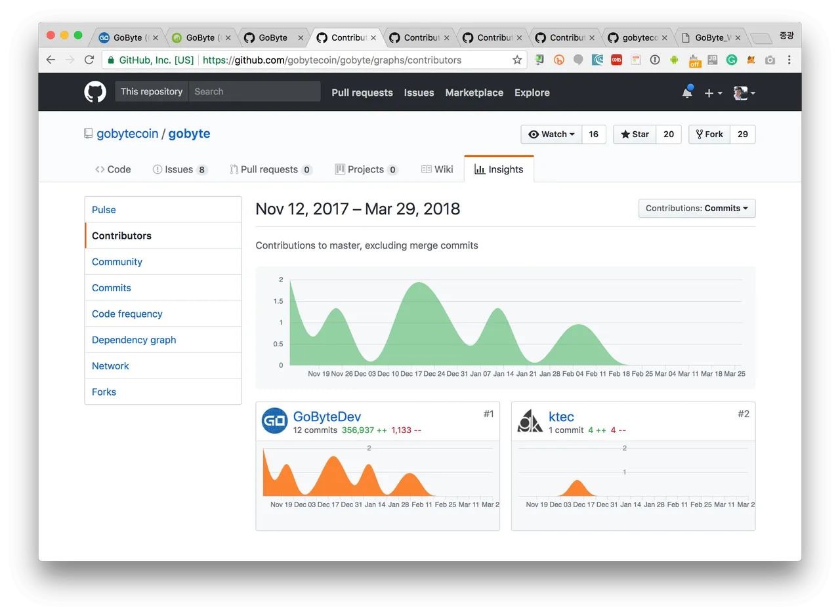Click the Watch eye button
The width and height of the screenshot is (840, 616).
click(x=551, y=134)
